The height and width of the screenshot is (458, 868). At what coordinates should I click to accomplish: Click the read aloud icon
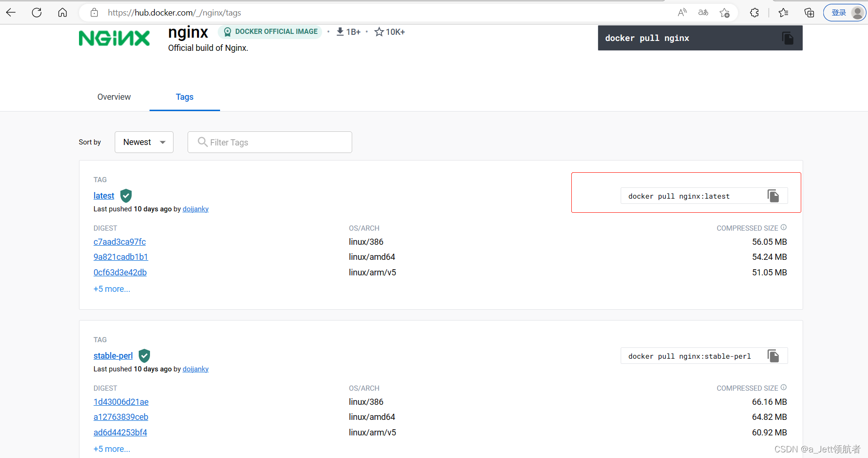click(682, 13)
